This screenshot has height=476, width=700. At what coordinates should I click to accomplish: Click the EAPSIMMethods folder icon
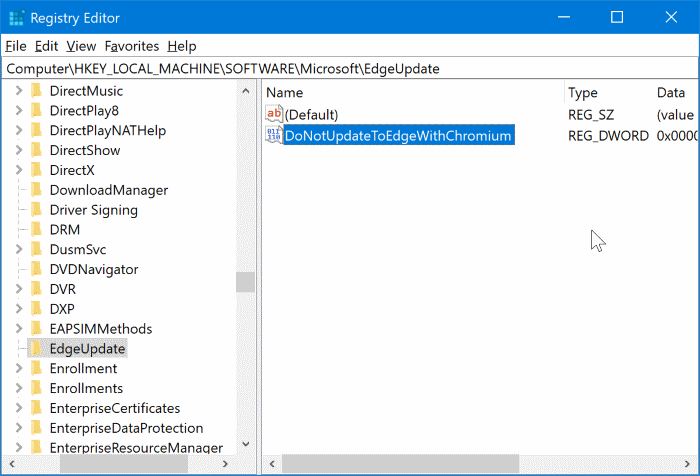(x=37, y=329)
